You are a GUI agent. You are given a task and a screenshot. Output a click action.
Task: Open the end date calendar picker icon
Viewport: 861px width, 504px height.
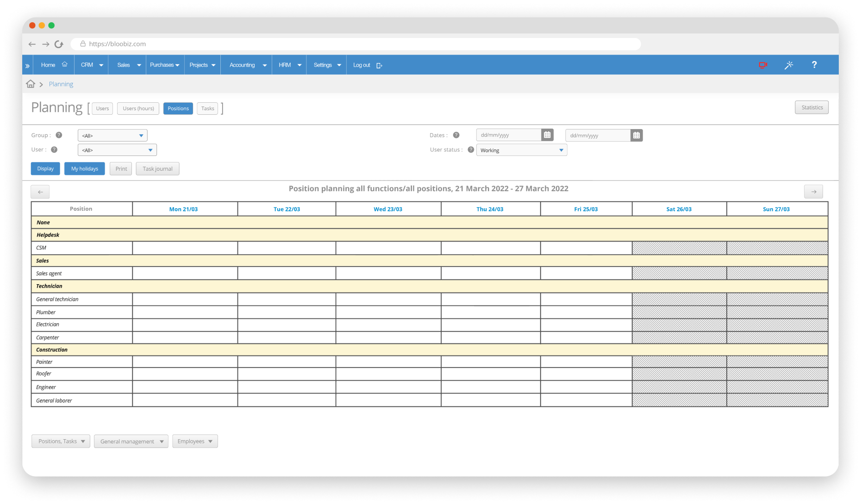(636, 135)
